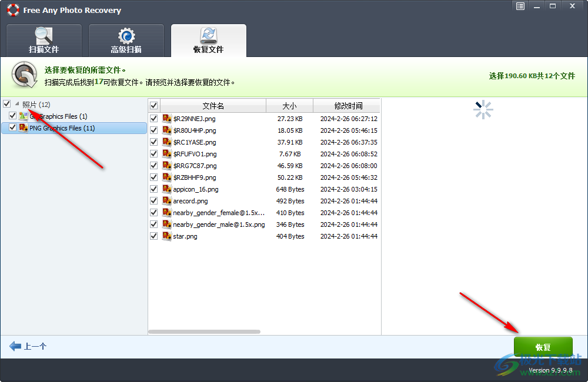Select the GIF Graphics Files category icon
The image size is (588, 382).
pos(25,116)
